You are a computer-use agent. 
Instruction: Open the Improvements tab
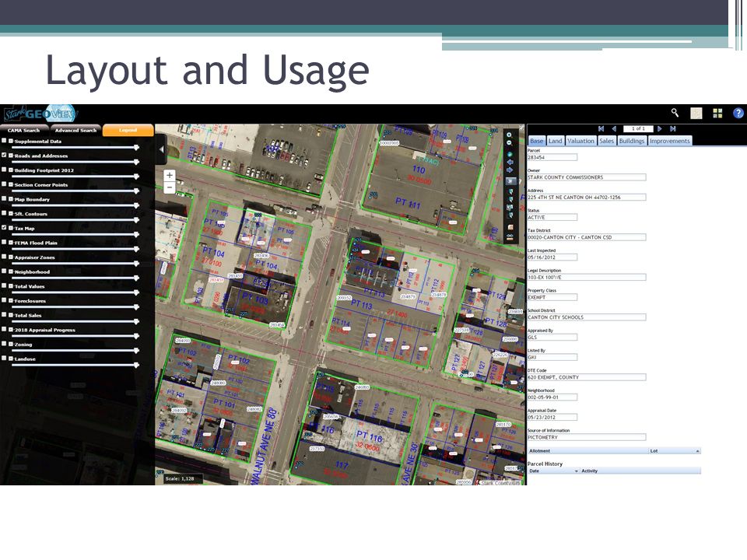pyautogui.click(x=669, y=141)
